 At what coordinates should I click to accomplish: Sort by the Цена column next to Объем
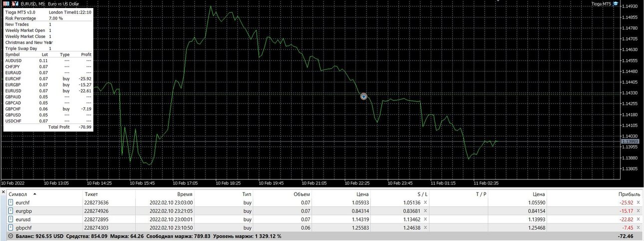coord(362,194)
